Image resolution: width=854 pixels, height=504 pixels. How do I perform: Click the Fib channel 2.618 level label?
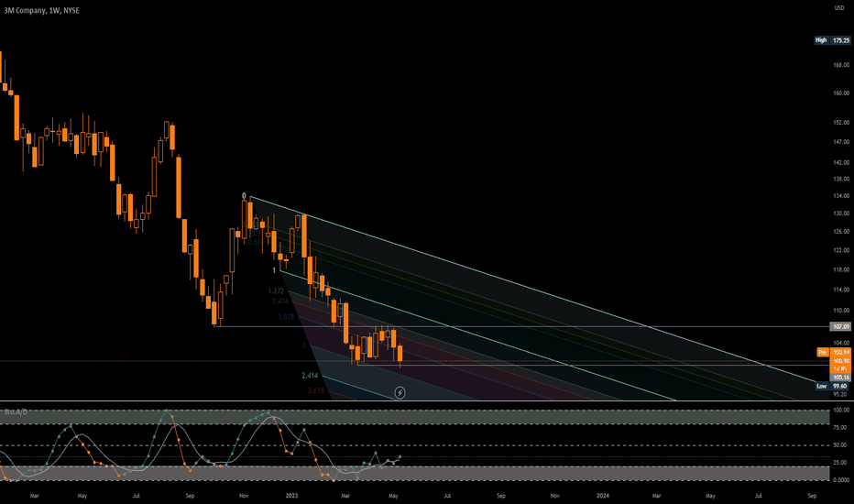tap(316, 390)
